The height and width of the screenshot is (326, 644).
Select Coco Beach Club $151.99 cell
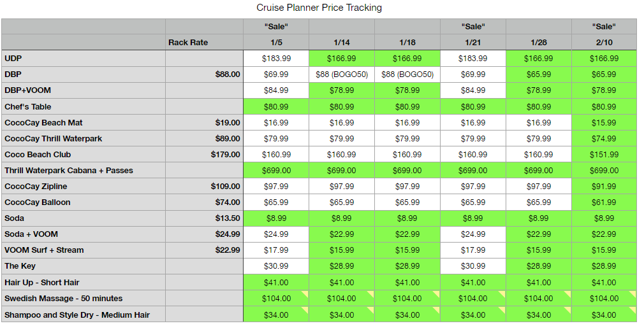[x=604, y=155]
